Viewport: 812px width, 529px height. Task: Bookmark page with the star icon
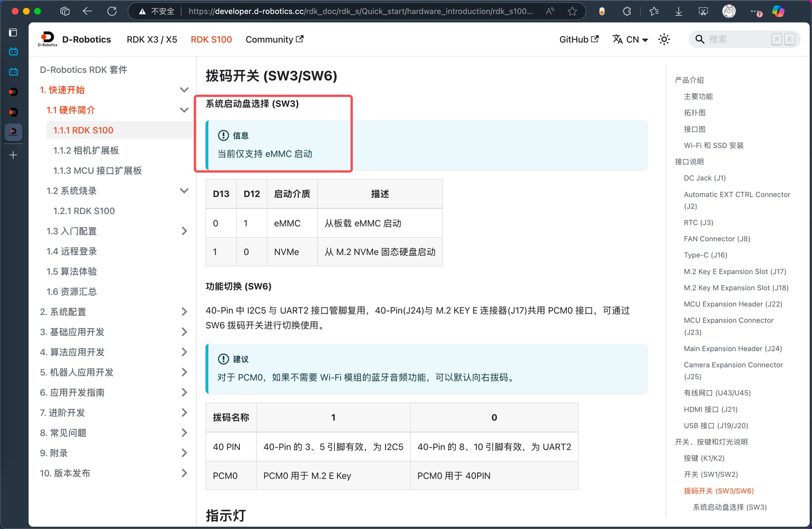572,11
